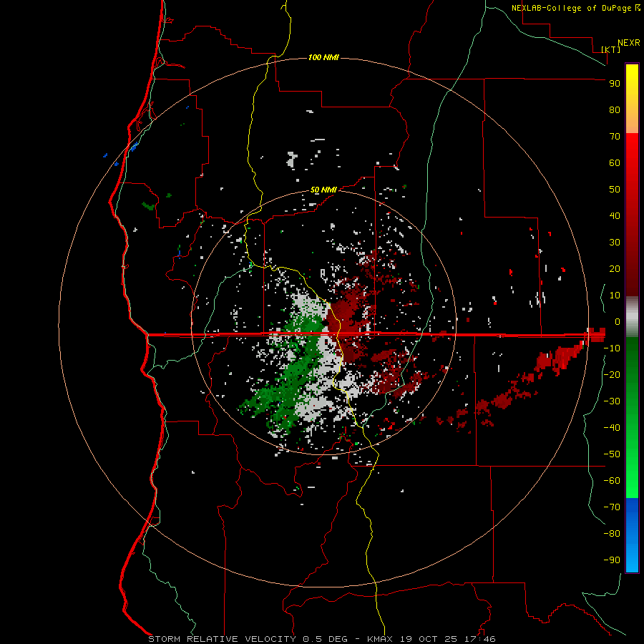Click the KMAX station identifier text
Screen dimensions: 644x644
pos(379,639)
